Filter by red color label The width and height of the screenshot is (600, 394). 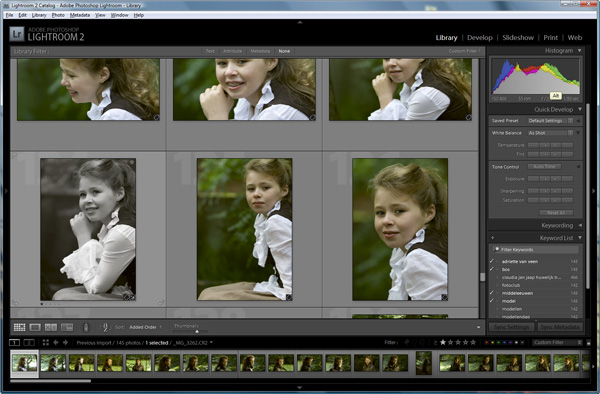pyautogui.click(x=486, y=342)
